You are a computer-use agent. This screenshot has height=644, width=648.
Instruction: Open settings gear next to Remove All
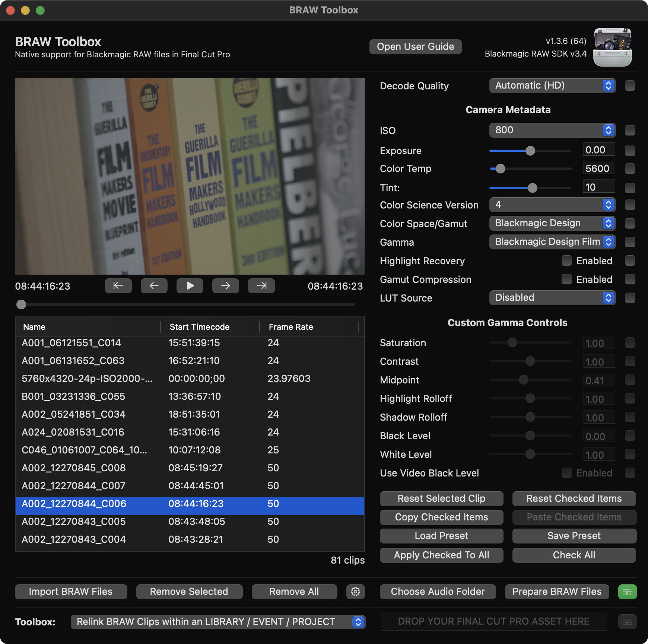pyautogui.click(x=355, y=592)
